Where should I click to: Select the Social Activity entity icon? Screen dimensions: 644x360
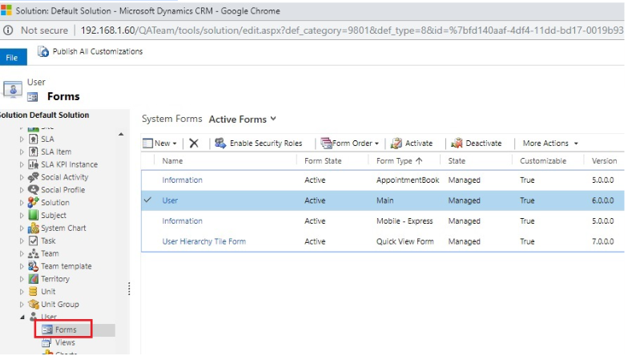point(34,177)
